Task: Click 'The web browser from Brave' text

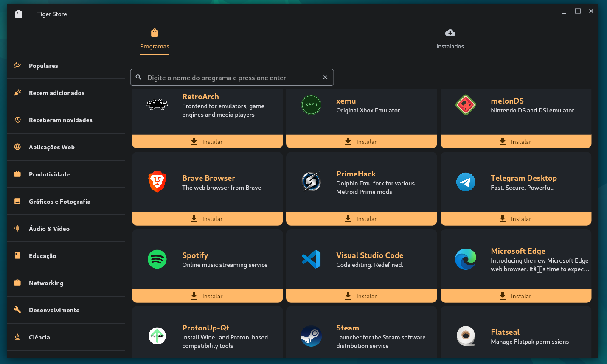Action: click(x=222, y=188)
